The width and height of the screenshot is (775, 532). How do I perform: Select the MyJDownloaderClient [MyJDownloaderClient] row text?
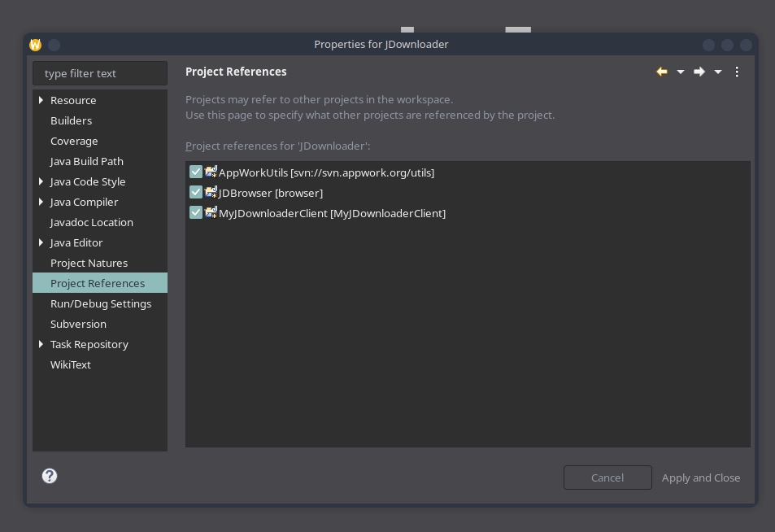pos(332,213)
